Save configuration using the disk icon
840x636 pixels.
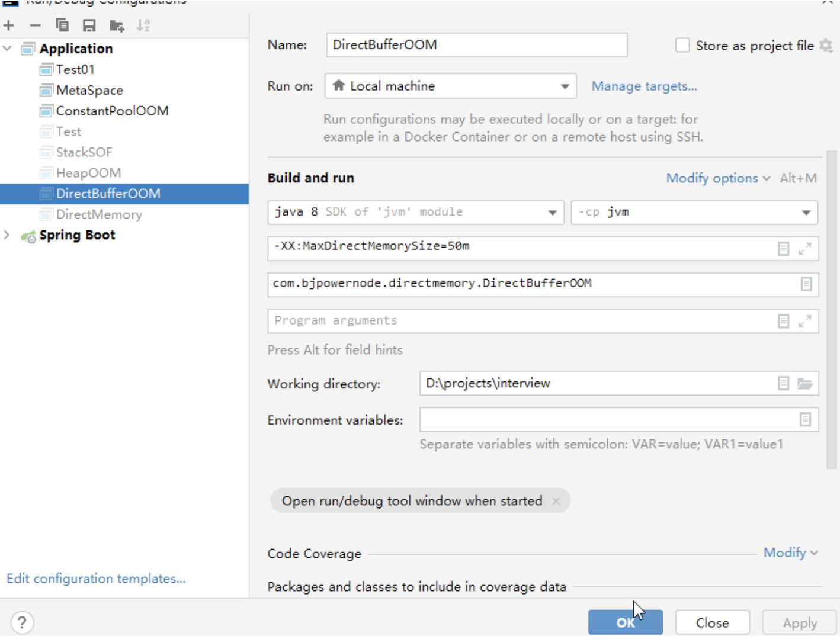pos(89,25)
